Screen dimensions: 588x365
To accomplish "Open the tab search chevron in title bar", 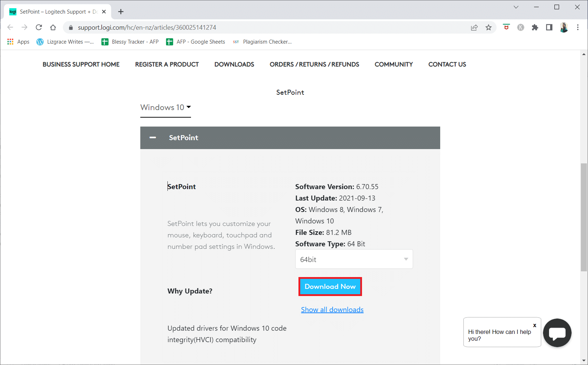I will (516, 7).
